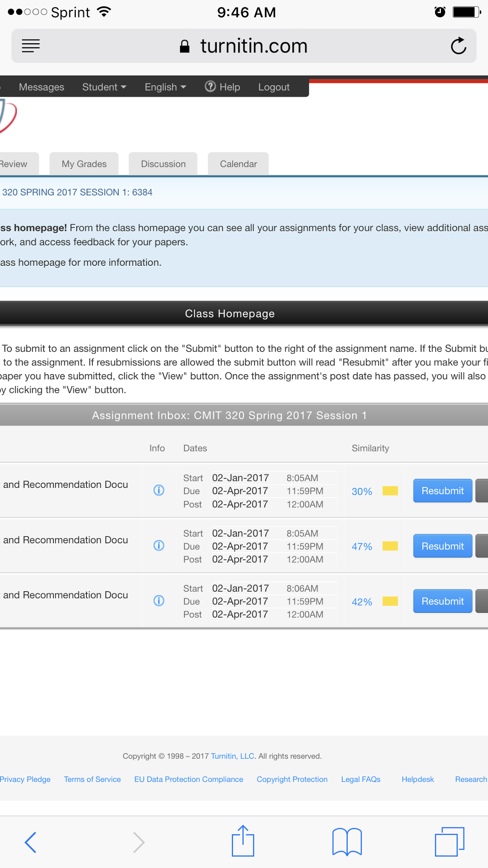Switch to the My Grades tab
Image resolution: width=488 pixels, height=868 pixels.
tap(84, 164)
